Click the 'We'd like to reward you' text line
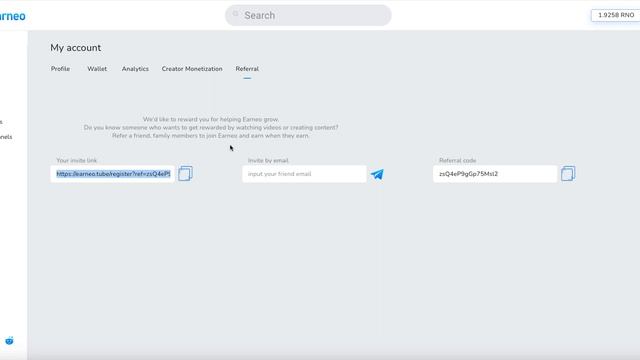The width and height of the screenshot is (640, 360). 211,119
